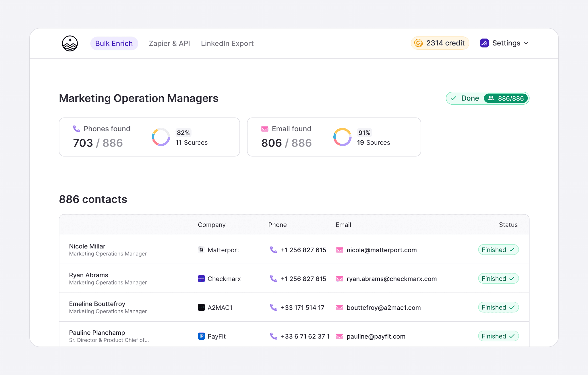Click the app logo in the top left

point(70,43)
